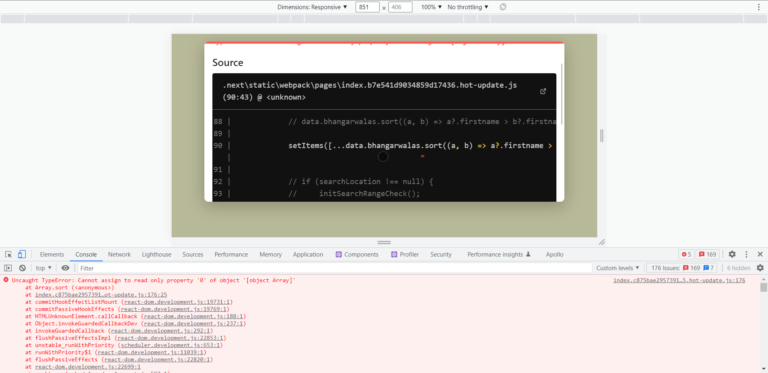
Task: Switch to the Application tab
Action: 308,255
